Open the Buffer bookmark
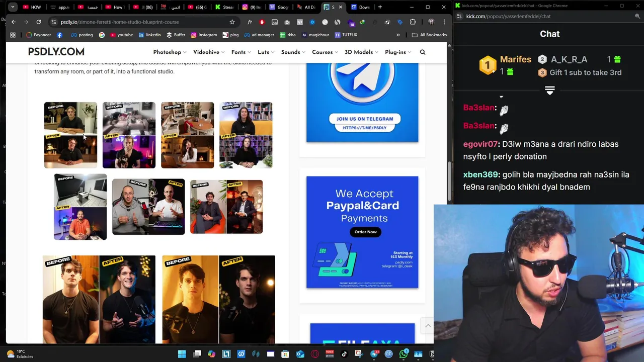The image size is (644, 362). tap(176, 35)
